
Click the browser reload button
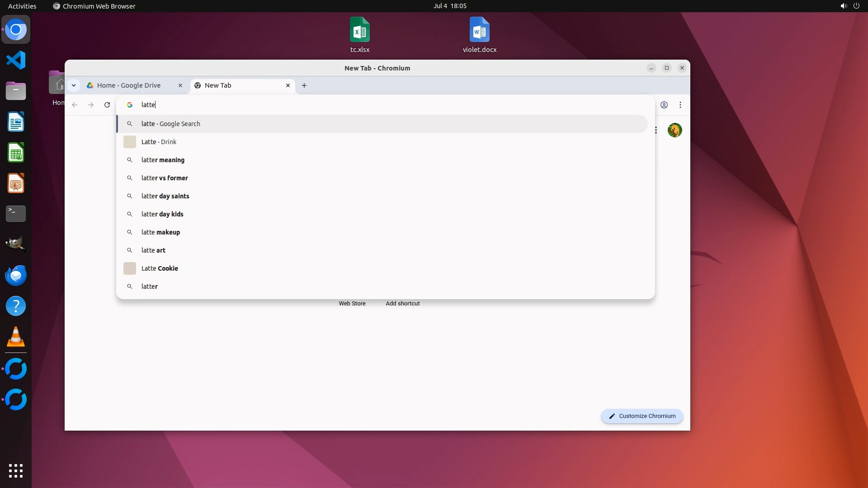(107, 105)
